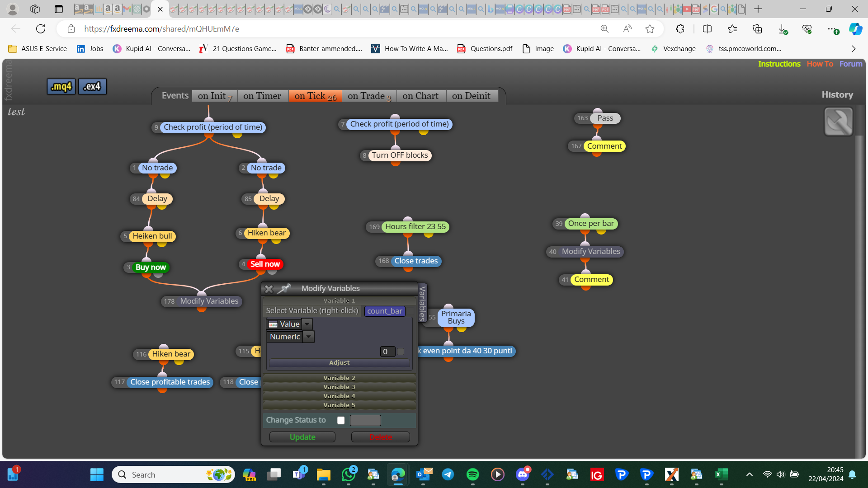This screenshot has width=868, height=488.
Task: Select the on Tick events tab
Action: click(x=315, y=96)
